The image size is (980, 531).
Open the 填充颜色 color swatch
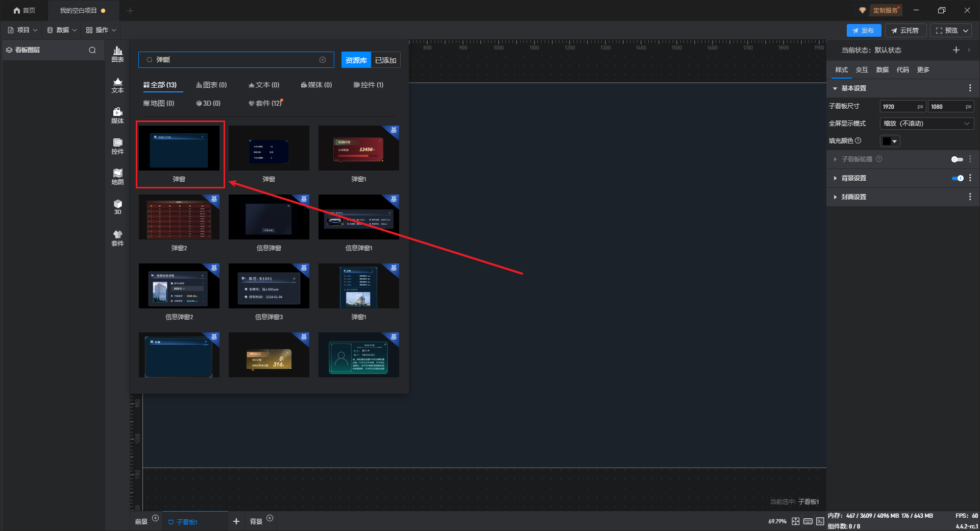(890, 141)
